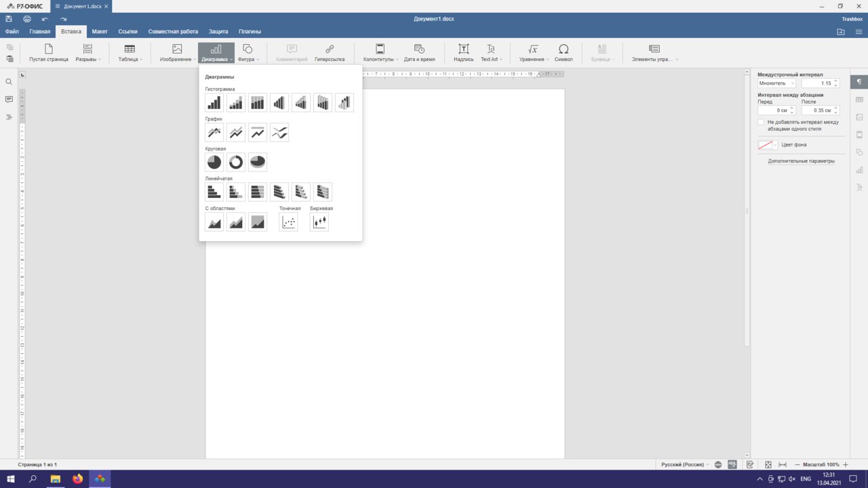868x488 pixels.
Task: Toggle spell checking in status bar
Action: [732, 464]
